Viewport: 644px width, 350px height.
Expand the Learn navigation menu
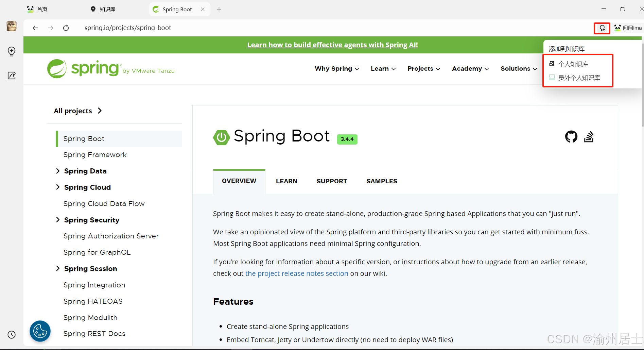pyautogui.click(x=383, y=69)
